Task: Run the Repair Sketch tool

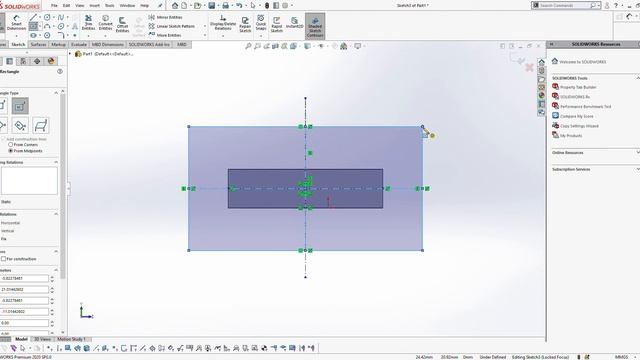Action: 245,24
